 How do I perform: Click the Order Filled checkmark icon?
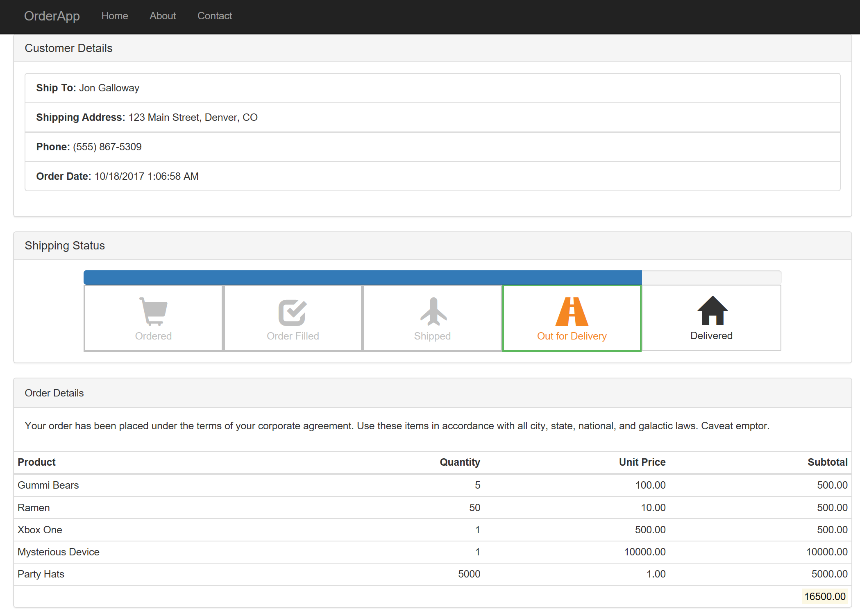point(293,312)
